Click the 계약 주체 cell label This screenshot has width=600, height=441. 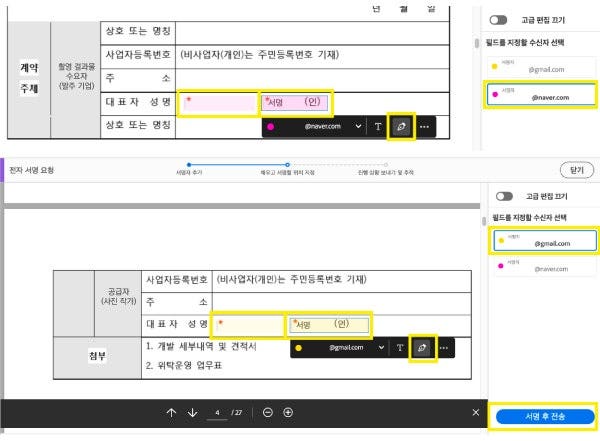click(29, 78)
